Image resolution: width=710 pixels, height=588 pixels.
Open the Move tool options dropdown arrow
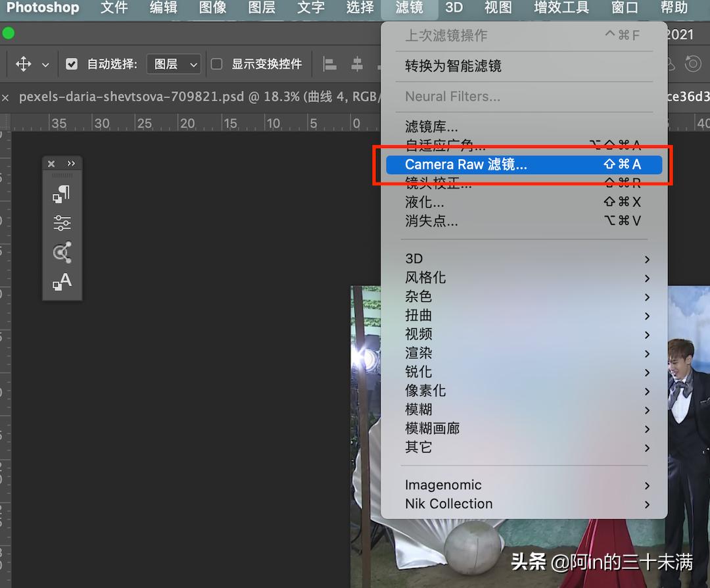[x=45, y=64]
